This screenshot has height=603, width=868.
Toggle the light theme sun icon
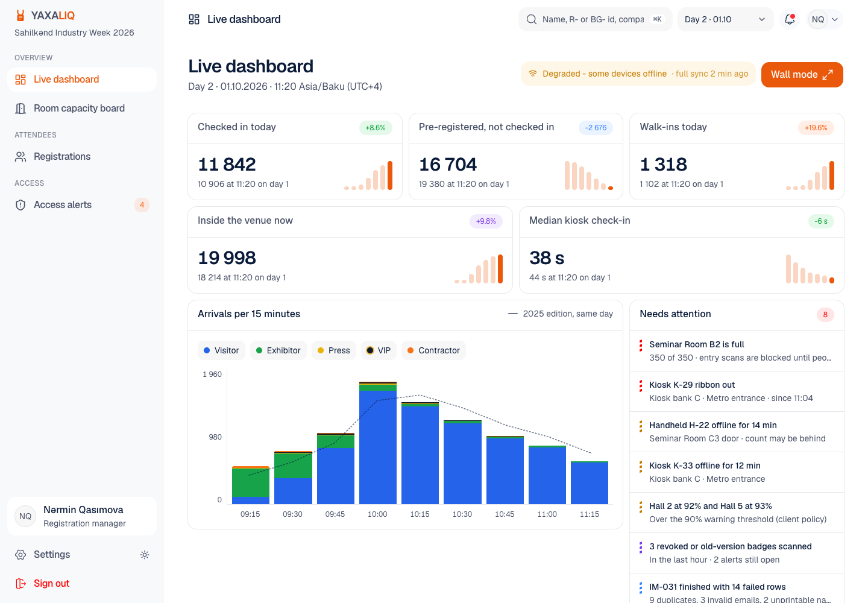click(x=145, y=555)
